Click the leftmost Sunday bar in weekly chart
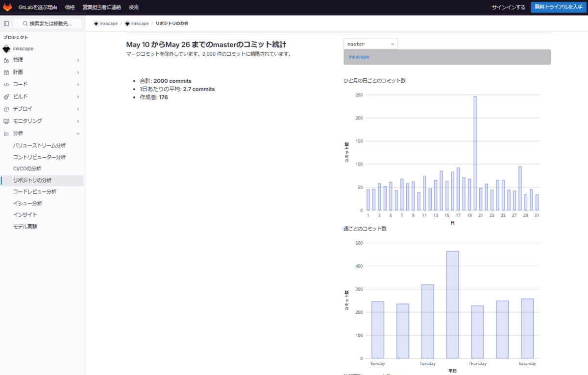Screen dimensions: 588x375 (378, 330)
